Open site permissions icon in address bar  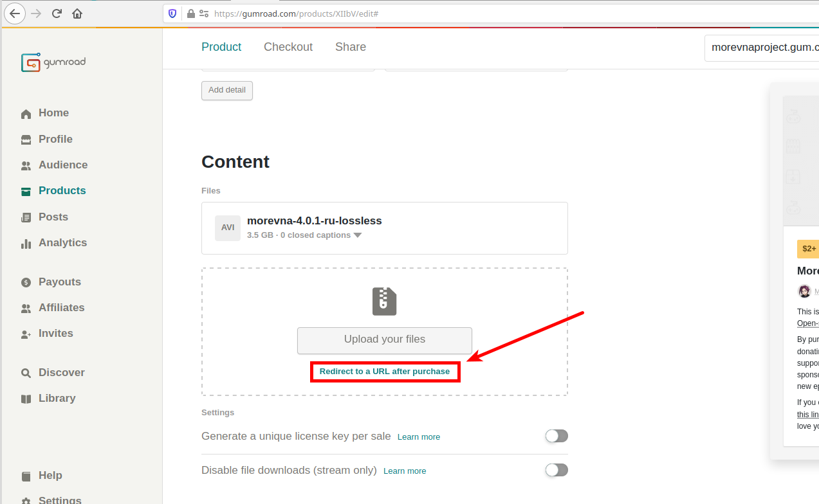[x=204, y=14]
